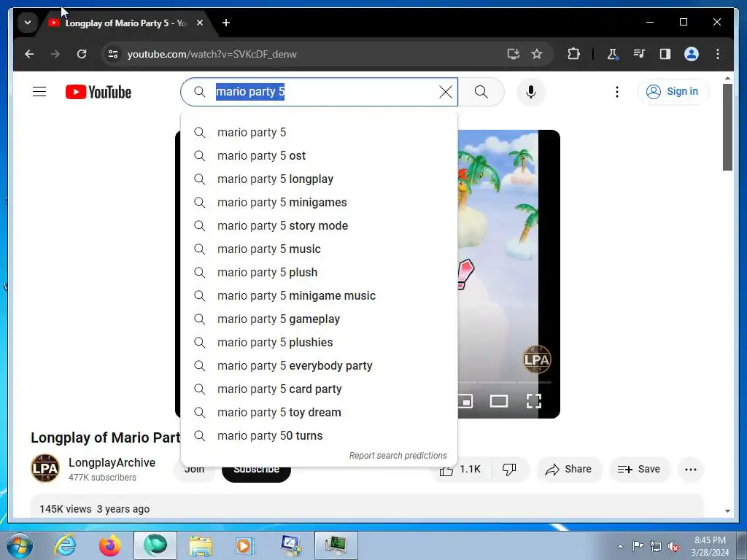
Task: Open YouTube settings three-dot menu
Action: pyautogui.click(x=617, y=92)
